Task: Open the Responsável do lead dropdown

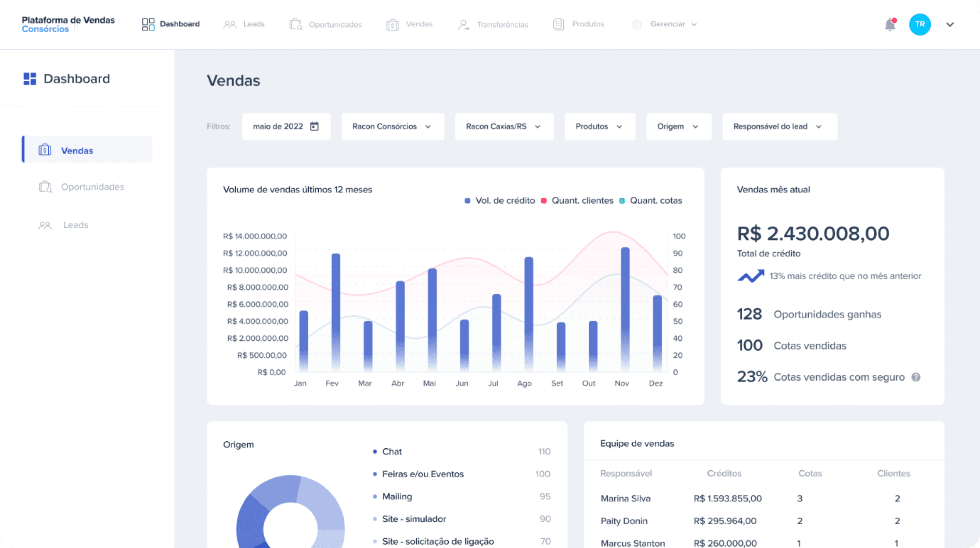Action: (779, 126)
